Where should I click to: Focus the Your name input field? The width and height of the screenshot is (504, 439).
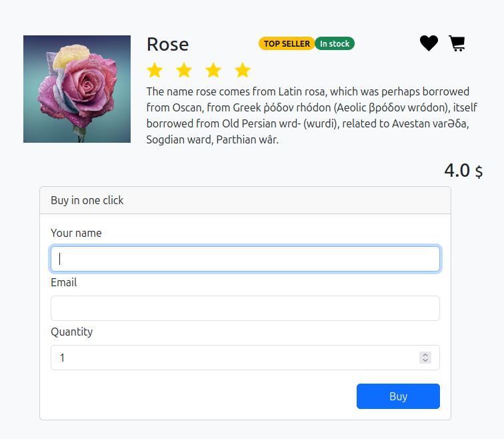click(245, 259)
